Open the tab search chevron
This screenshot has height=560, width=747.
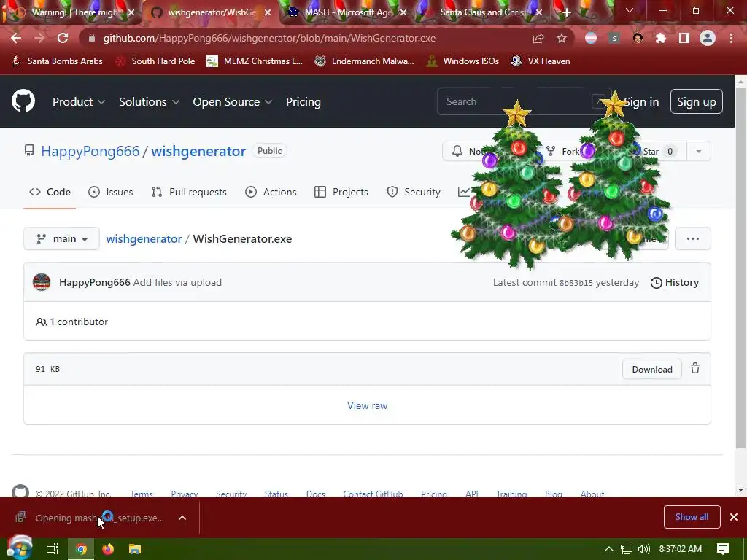[630, 10]
